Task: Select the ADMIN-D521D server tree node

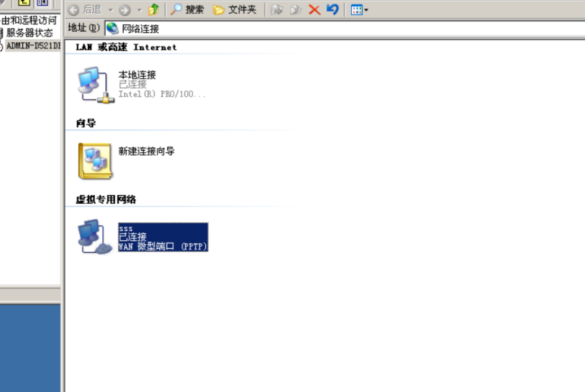Action: (x=33, y=45)
